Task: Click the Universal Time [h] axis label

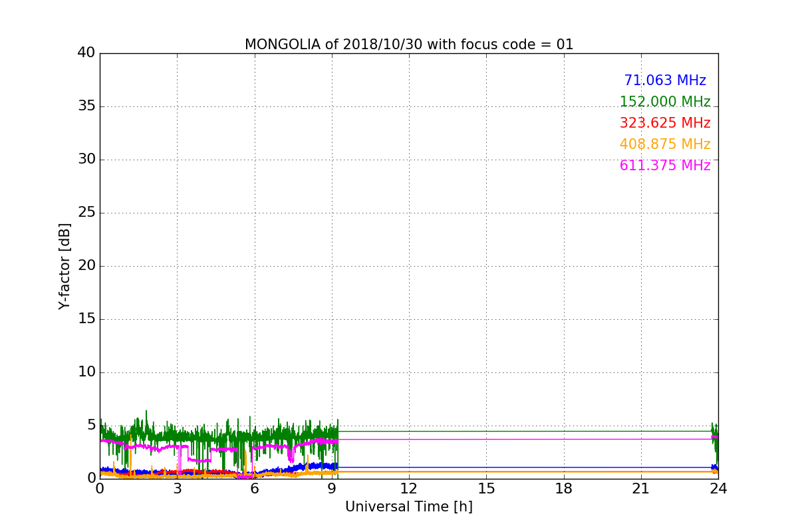Action: click(409, 507)
